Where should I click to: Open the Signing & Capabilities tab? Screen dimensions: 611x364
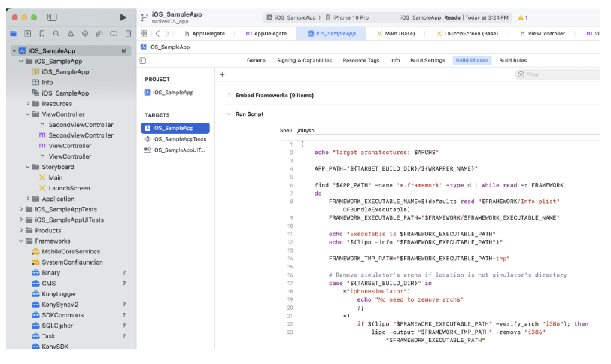click(304, 61)
